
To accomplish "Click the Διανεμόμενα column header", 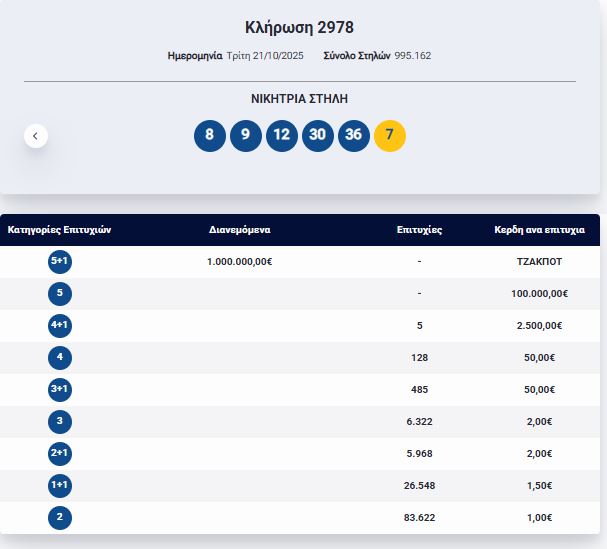I will click(239, 230).
